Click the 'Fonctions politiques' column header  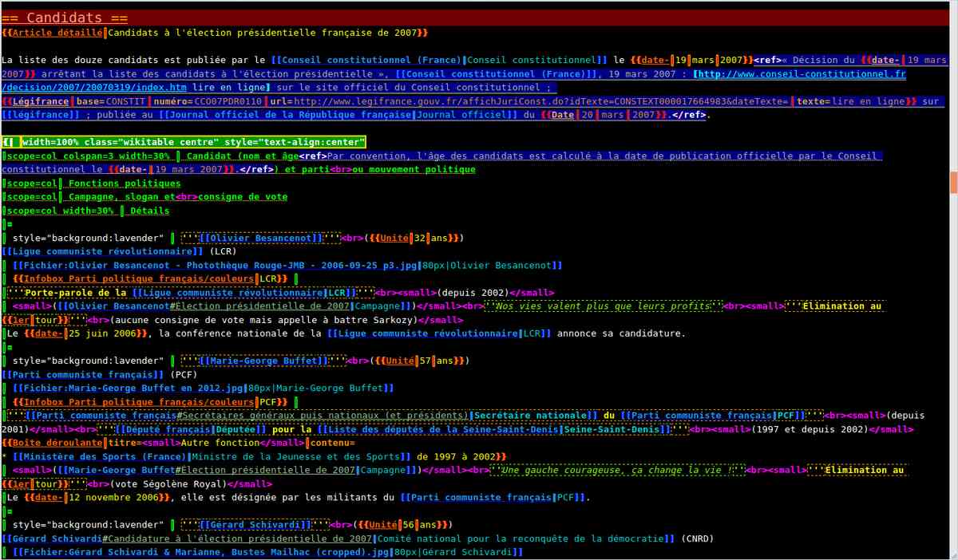pos(125,183)
